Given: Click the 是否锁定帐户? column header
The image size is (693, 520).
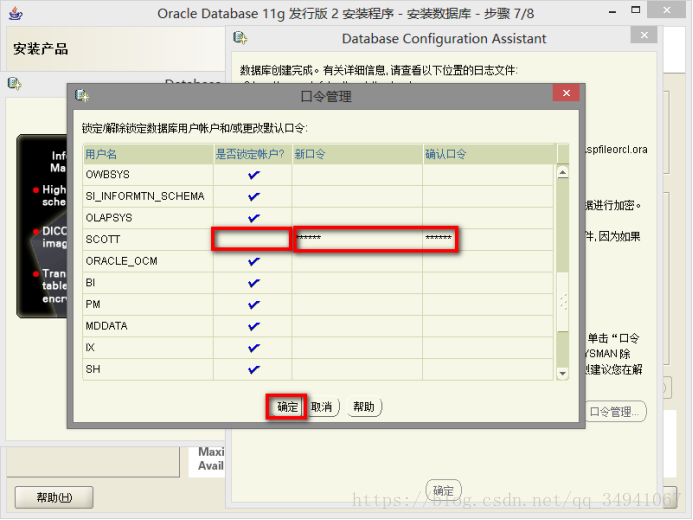Looking at the screenshot, I should (252, 154).
